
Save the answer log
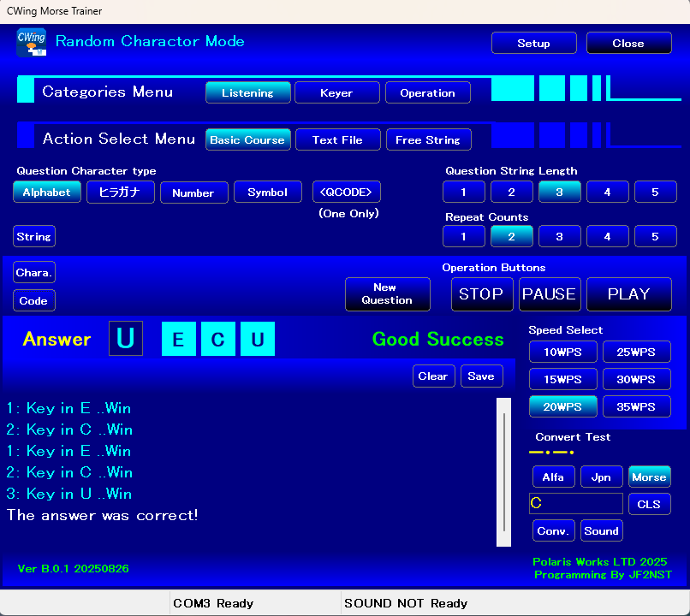tap(481, 376)
